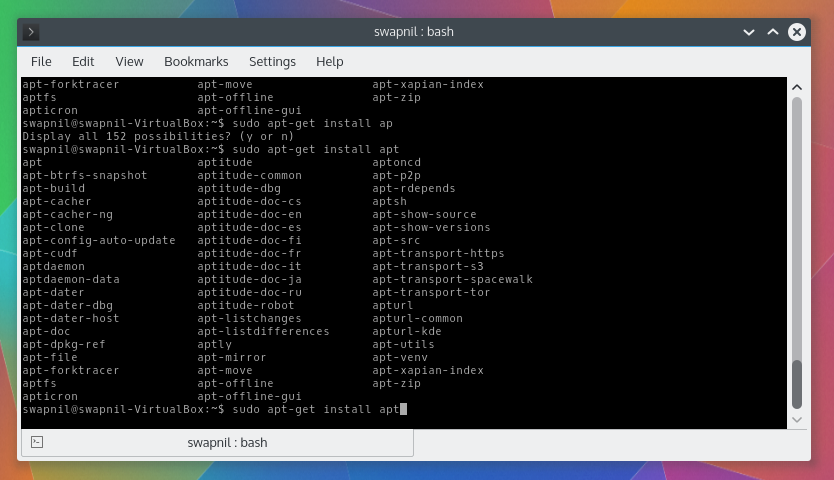Click 'aptitude-common' entry
The image size is (834, 480).
click(249, 176)
